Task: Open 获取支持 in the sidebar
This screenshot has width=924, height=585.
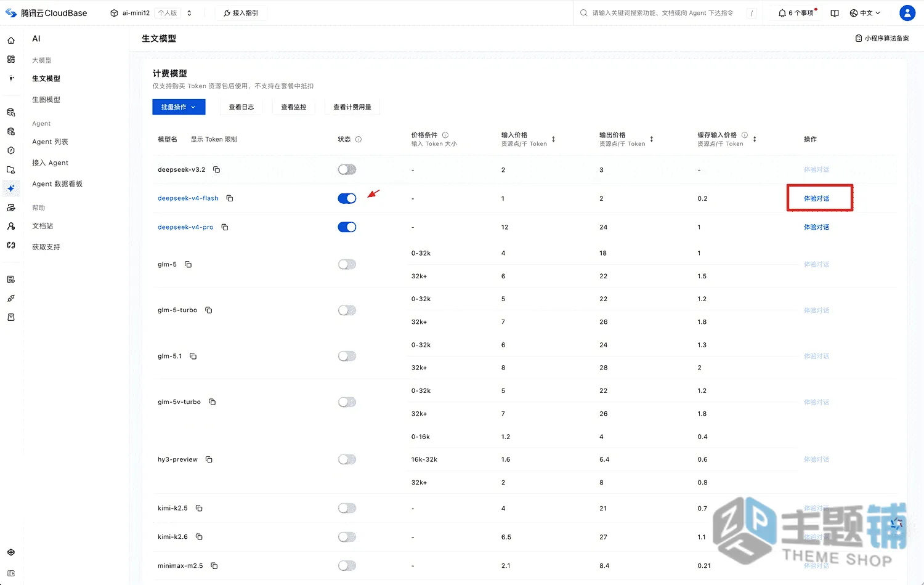Action: click(46, 247)
